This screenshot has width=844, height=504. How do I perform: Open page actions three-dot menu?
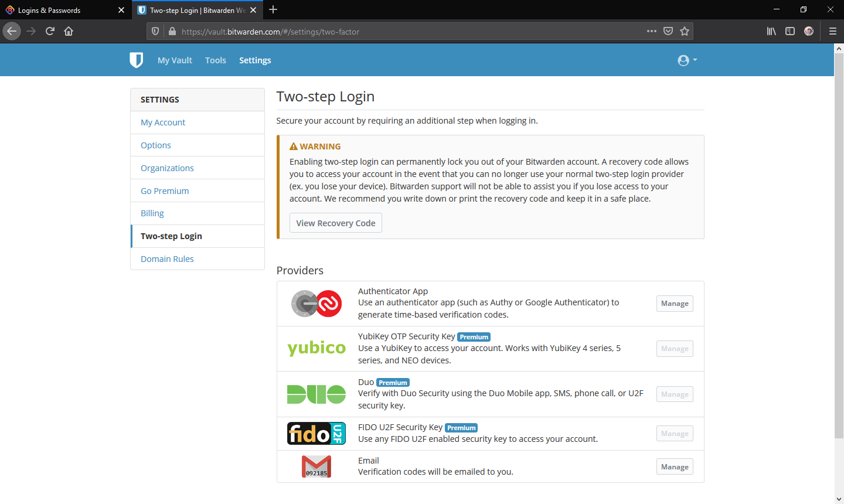pyautogui.click(x=652, y=31)
